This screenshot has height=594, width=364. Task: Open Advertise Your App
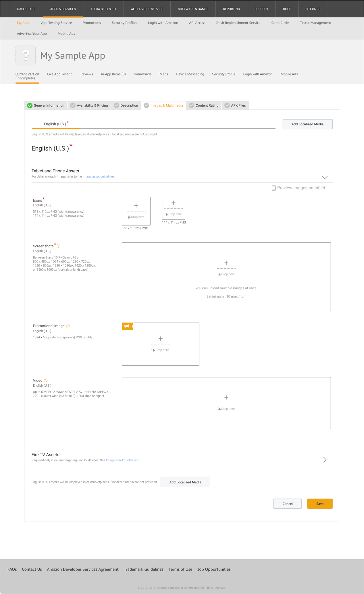coord(32,34)
